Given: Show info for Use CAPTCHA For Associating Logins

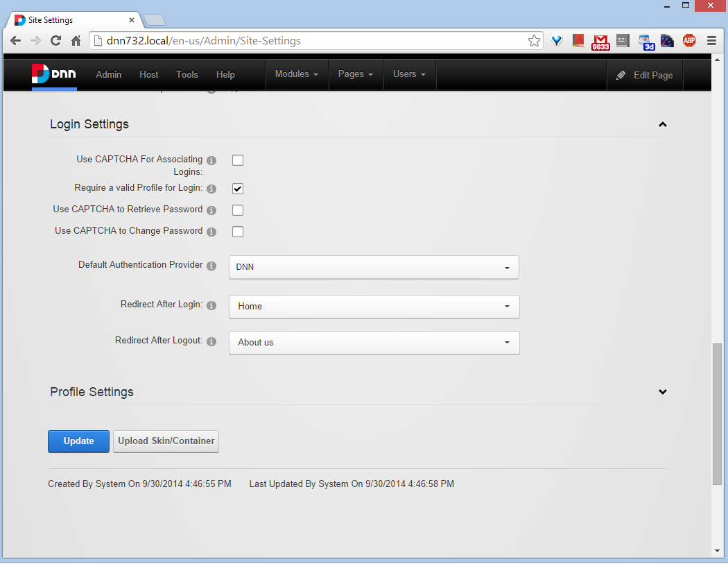Looking at the screenshot, I should [x=211, y=160].
